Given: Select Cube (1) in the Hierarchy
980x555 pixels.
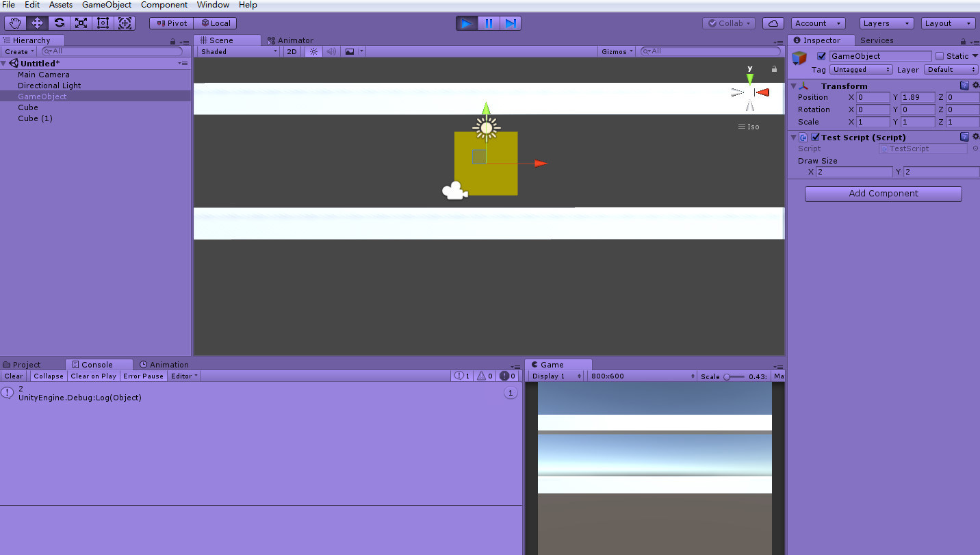Looking at the screenshot, I should [35, 118].
